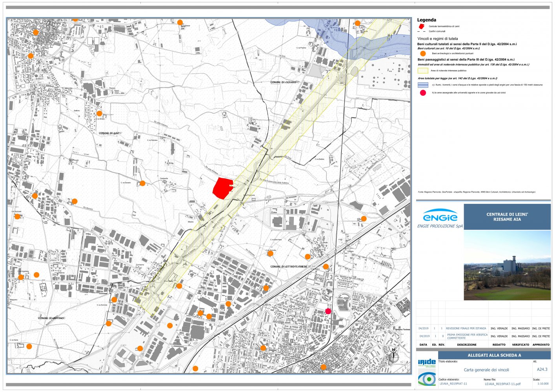Click 'ALLEGATI ALLA SCHEDA A' banner
This screenshot has height=392, width=555.
[494, 355]
